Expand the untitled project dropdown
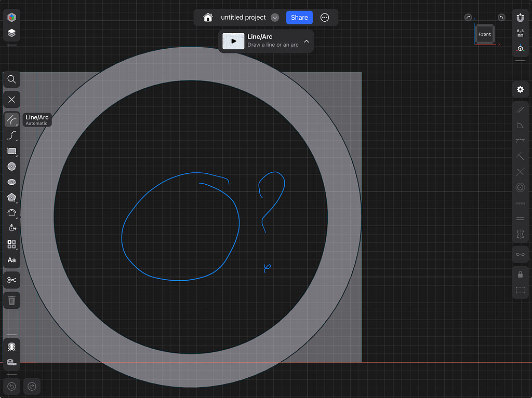This screenshot has height=398, width=532. click(275, 17)
